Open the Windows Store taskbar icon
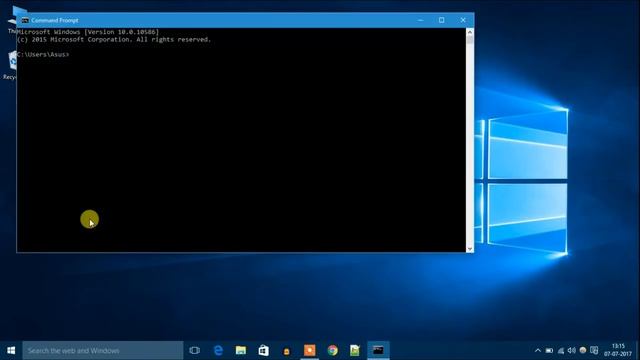This screenshot has width=640, height=360. tap(264, 350)
